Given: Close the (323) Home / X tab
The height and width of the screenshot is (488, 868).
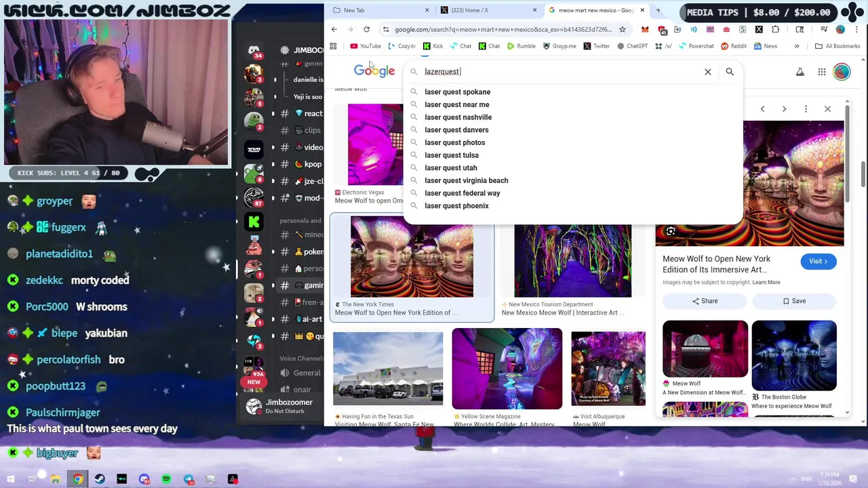Looking at the screenshot, I should [x=534, y=10].
